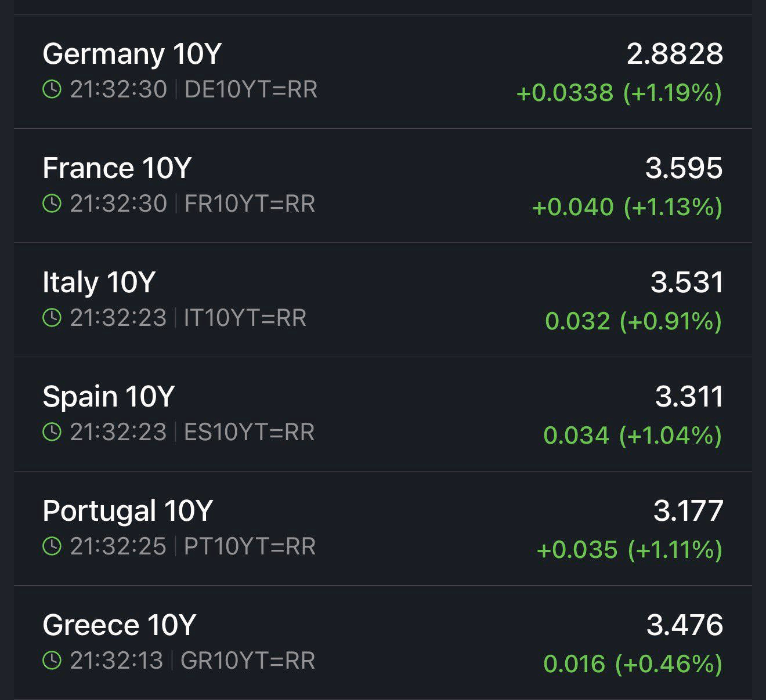Click Germany's yield value 2.8828
The image size is (766, 700).
[674, 54]
